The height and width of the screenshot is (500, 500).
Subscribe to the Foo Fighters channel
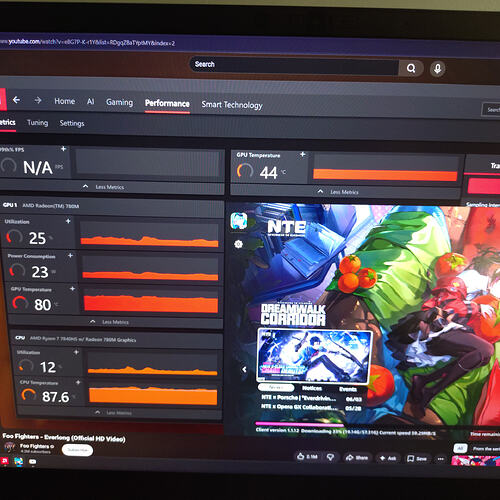(x=77, y=450)
